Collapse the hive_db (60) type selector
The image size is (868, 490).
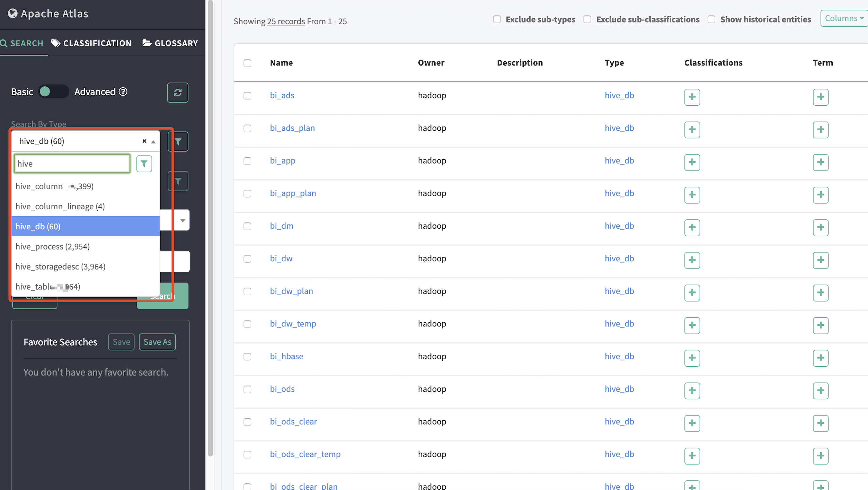click(153, 141)
